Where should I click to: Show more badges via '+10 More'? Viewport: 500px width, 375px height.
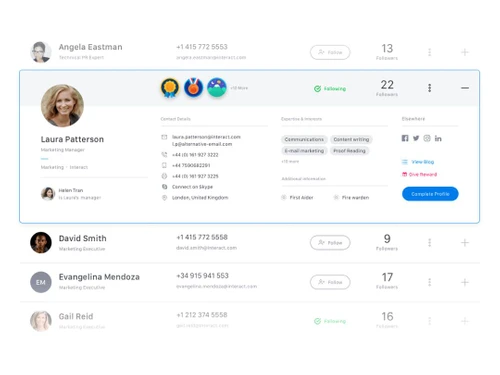pos(239,88)
